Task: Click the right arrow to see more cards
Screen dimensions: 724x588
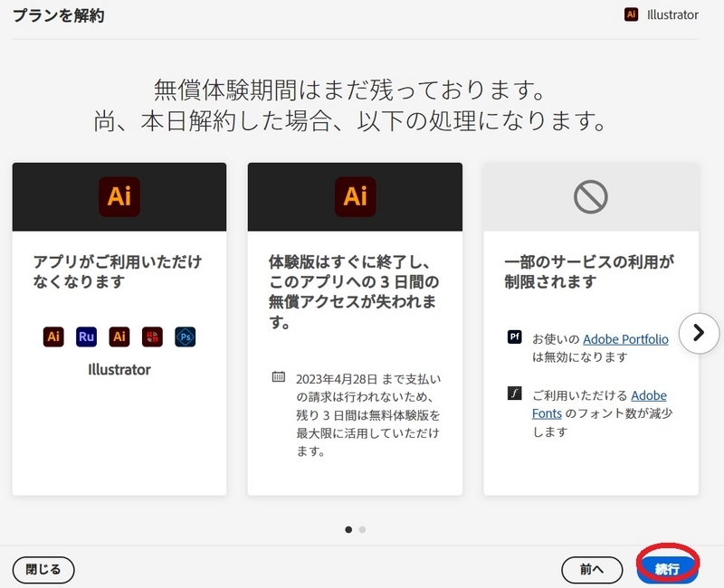Action: pos(699,332)
